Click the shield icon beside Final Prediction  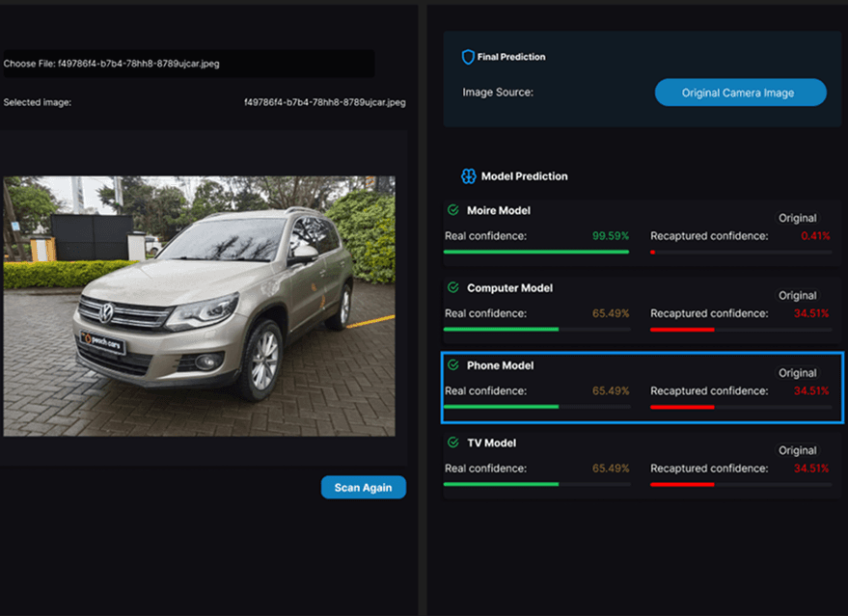tap(467, 56)
